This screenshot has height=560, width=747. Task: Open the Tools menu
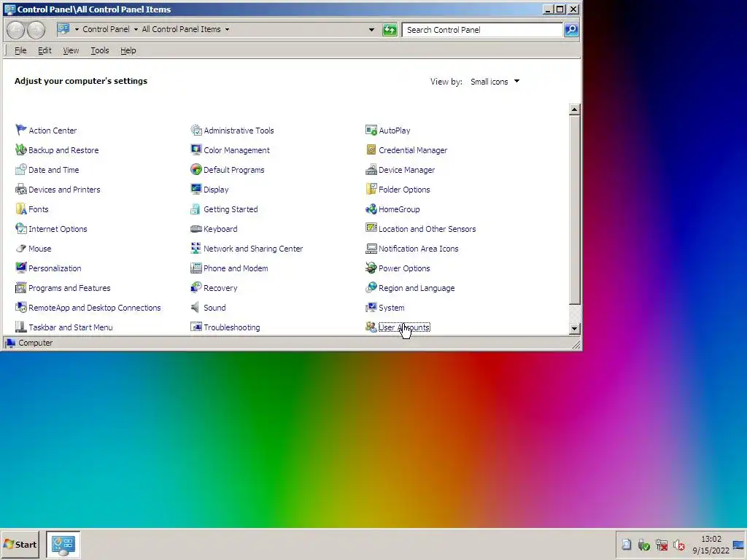pos(99,50)
